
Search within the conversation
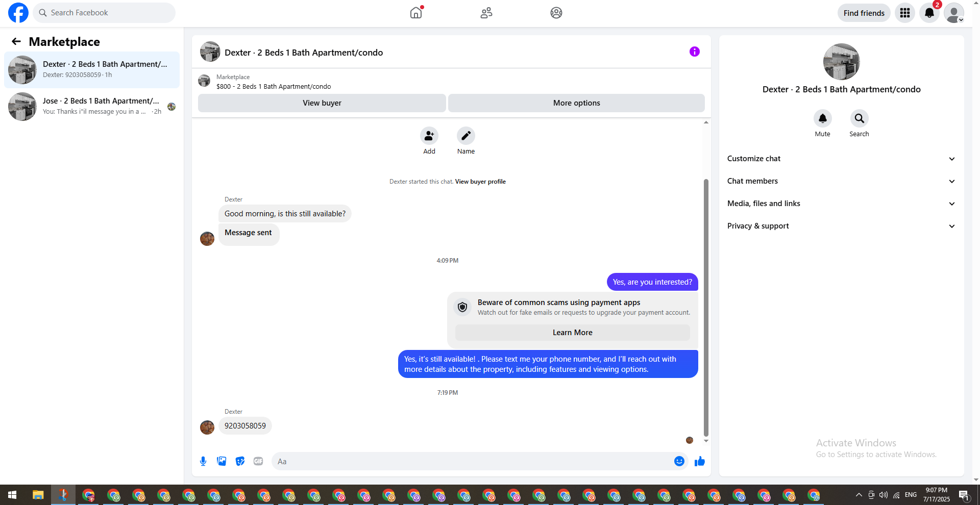[860, 118]
